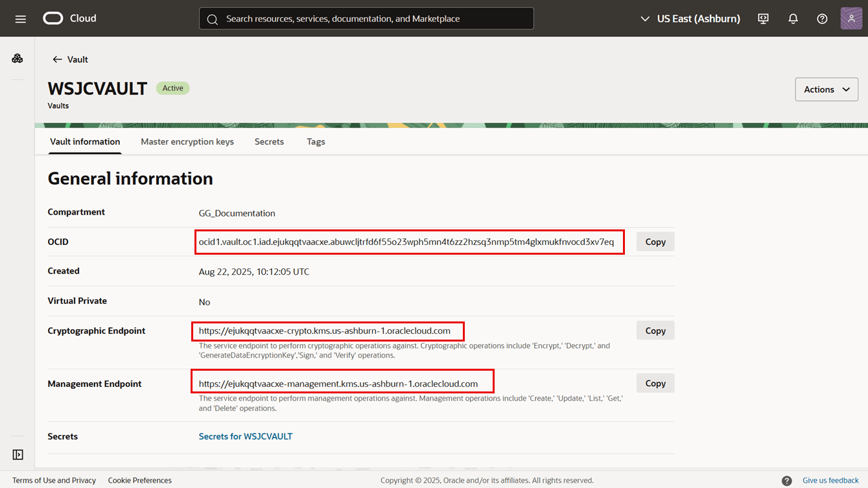Open the user profile avatar
The image size is (868, 488).
(851, 18)
